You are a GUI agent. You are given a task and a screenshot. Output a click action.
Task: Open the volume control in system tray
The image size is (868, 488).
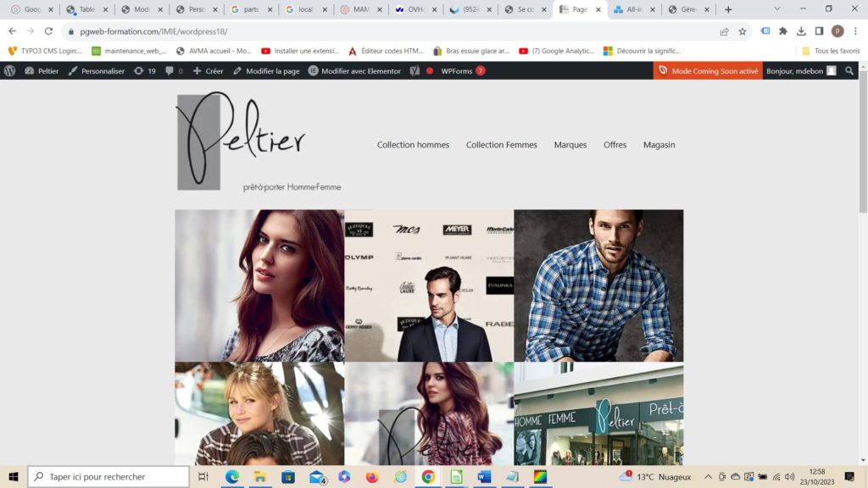789,476
